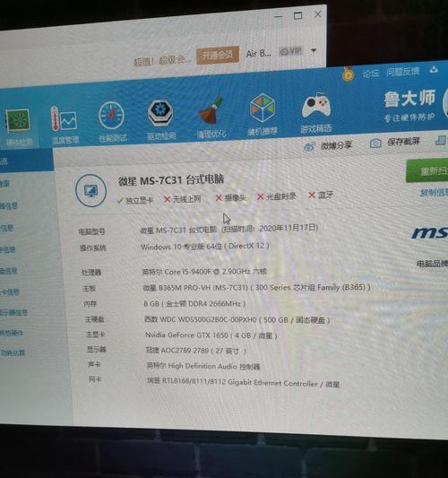Open the 问题反馈 feedback link
The width and height of the screenshot is (448, 478).
click(402, 72)
